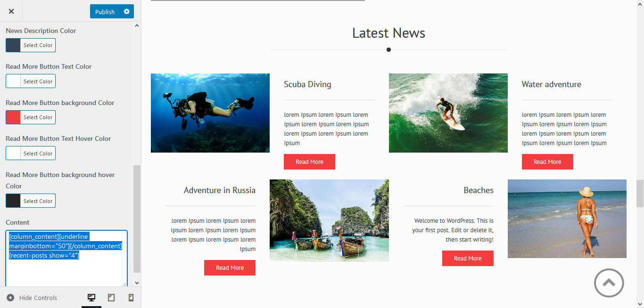Viewport: 644px width, 308px height.
Task: Open the Beaches post title
Action: tap(479, 190)
